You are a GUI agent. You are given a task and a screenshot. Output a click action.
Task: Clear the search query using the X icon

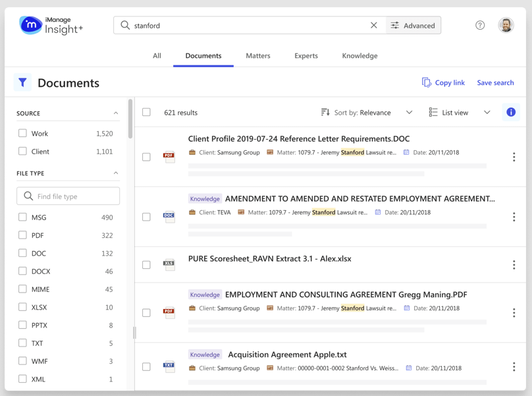[x=374, y=25]
